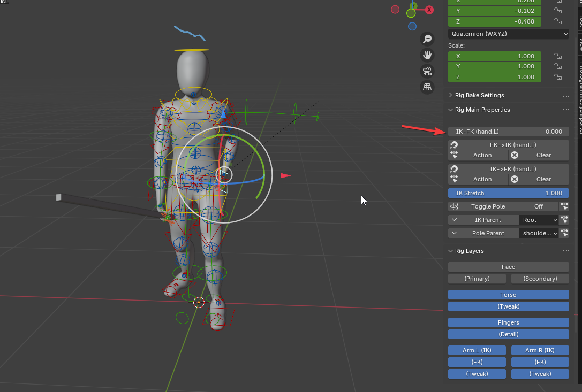Click the lock icon next to Scale X

click(557, 56)
